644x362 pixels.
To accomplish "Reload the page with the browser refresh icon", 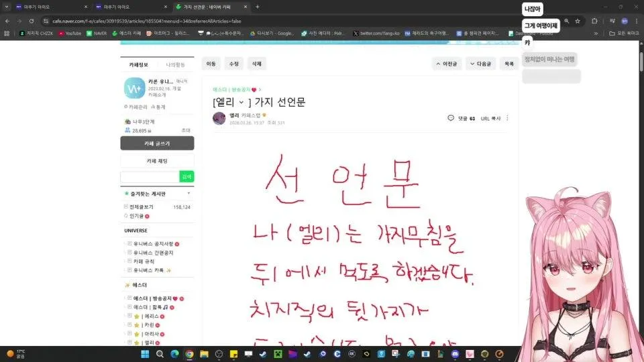I will pyautogui.click(x=32, y=21).
